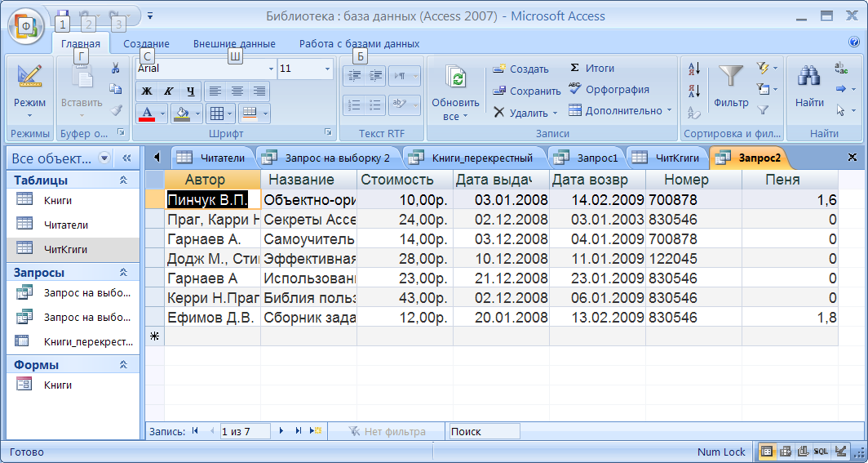Open the Режим view mode button
The image size is (868, 463).
30,91
